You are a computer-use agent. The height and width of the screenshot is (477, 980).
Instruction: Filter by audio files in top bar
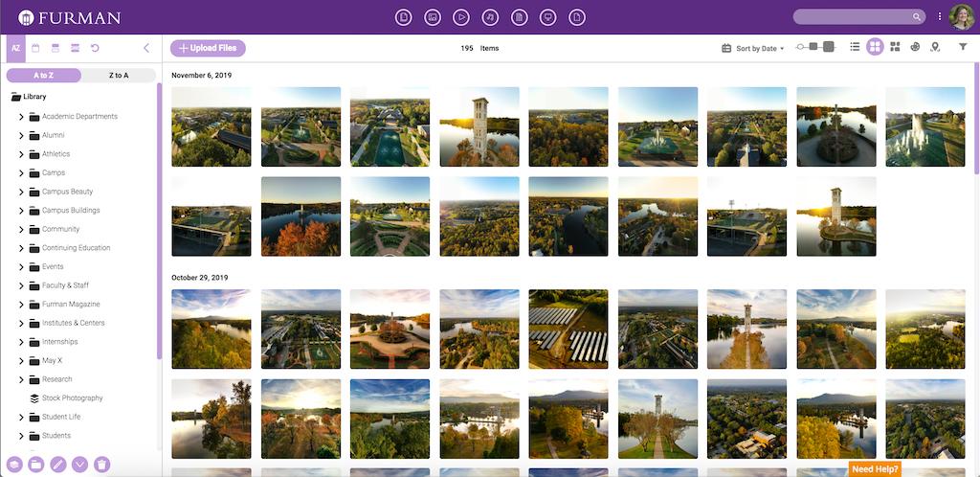coord(490,17)
